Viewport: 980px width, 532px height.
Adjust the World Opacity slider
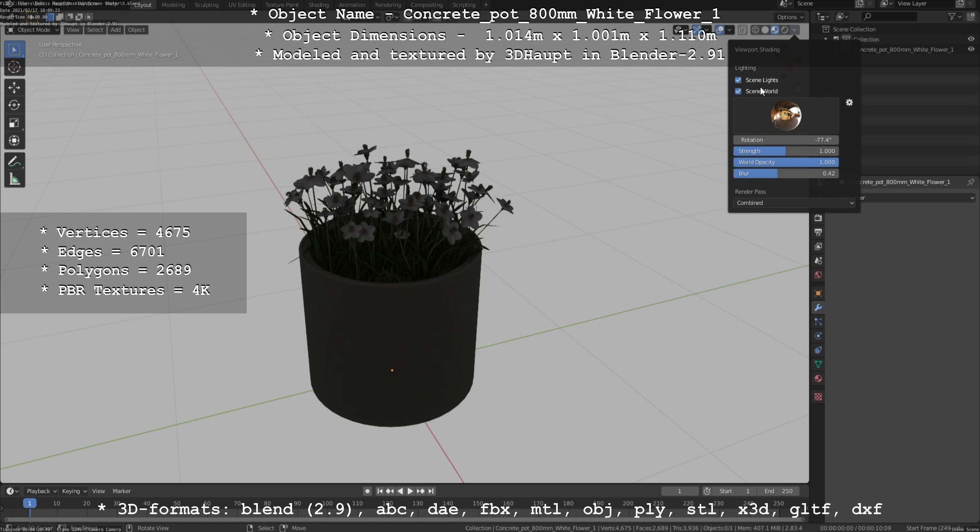(786, 162)
